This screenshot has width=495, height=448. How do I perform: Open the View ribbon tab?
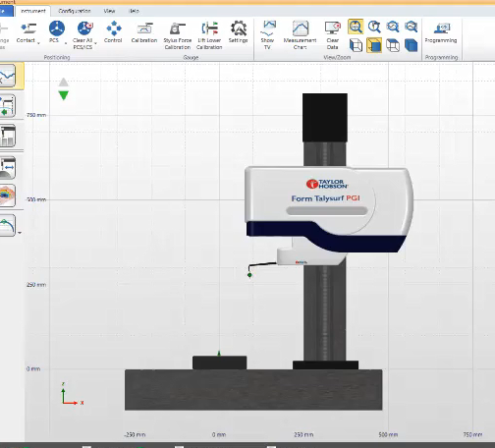(109, 11)
